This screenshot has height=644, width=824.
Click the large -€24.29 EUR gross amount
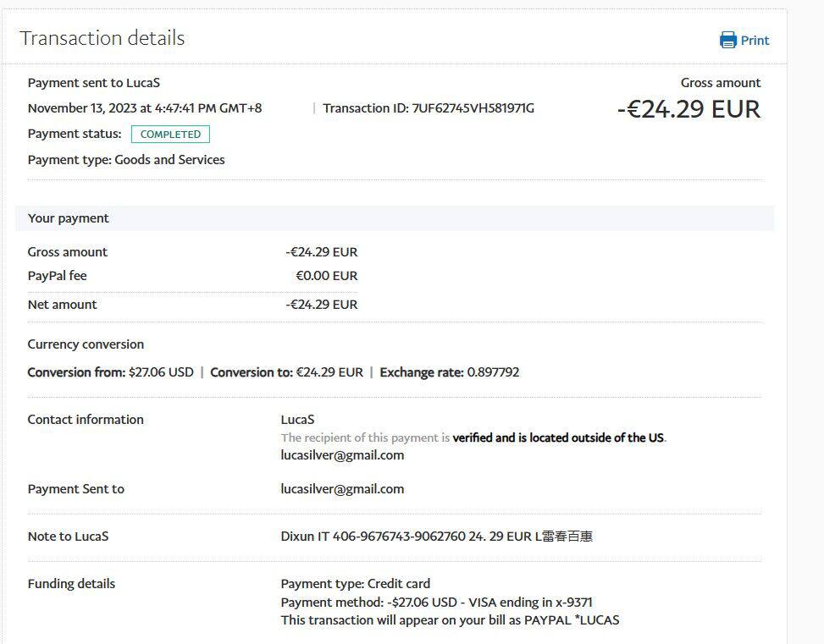(x=689, y=109)
